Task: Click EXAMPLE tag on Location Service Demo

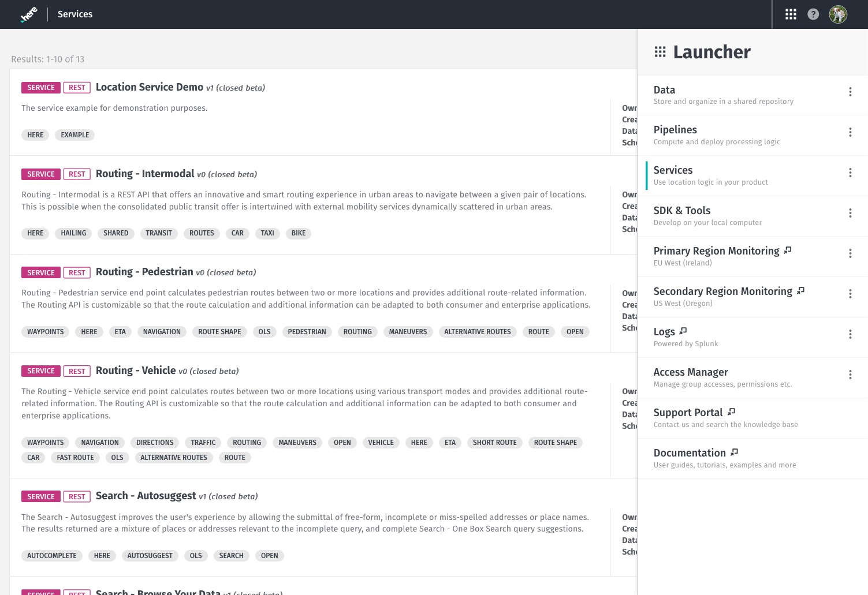Action: click(75, 135)
